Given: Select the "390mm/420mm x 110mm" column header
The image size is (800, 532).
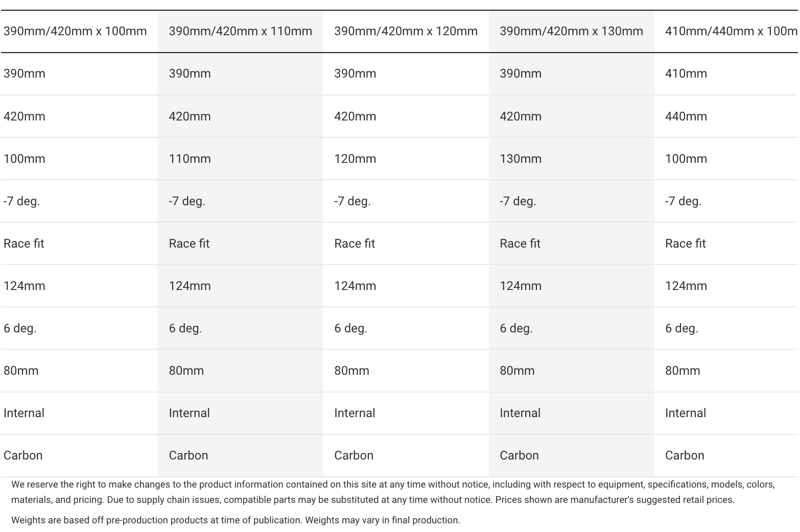Looking at the screenshot, I should coord(240,31).
